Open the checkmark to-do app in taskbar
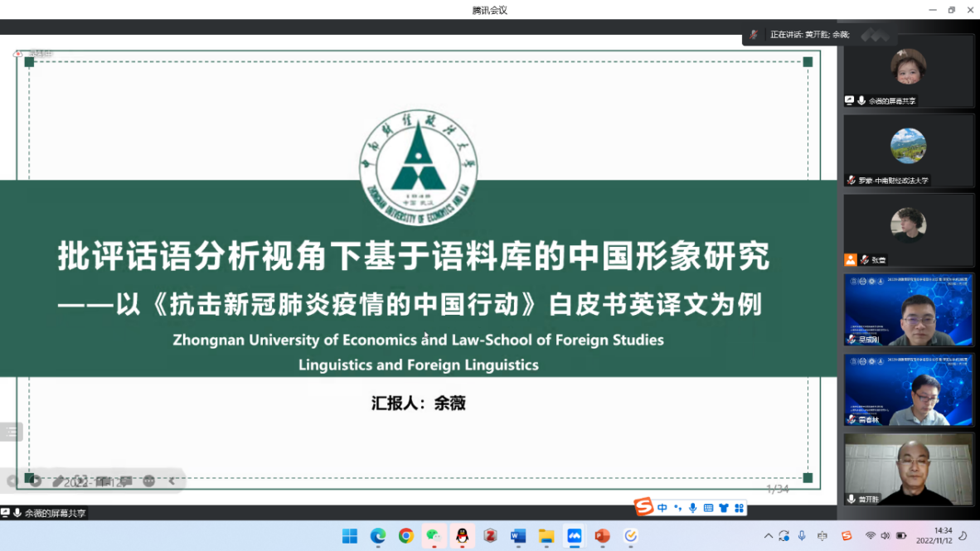Screen dimensions: 980x551 (x=631, y=536)
